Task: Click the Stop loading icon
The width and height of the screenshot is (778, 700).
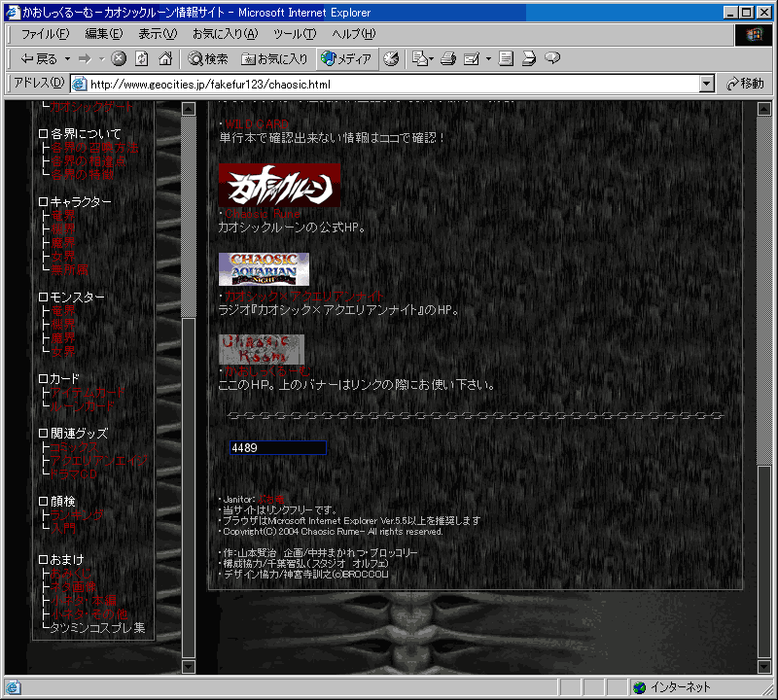Action: point(118,59)
